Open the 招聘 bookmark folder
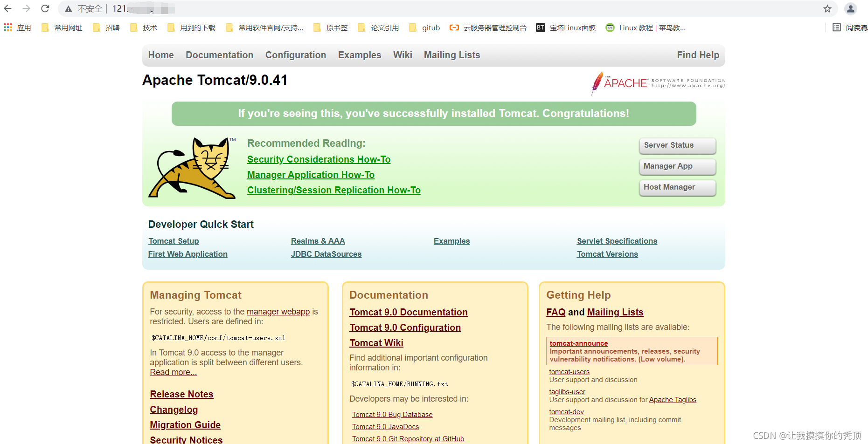 tap(106, 28)
